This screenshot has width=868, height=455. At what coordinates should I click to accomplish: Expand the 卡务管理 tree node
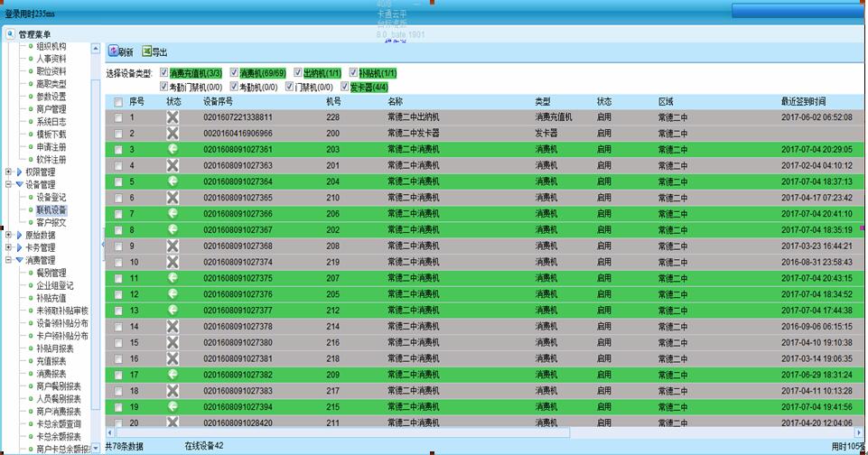[8, 247]
